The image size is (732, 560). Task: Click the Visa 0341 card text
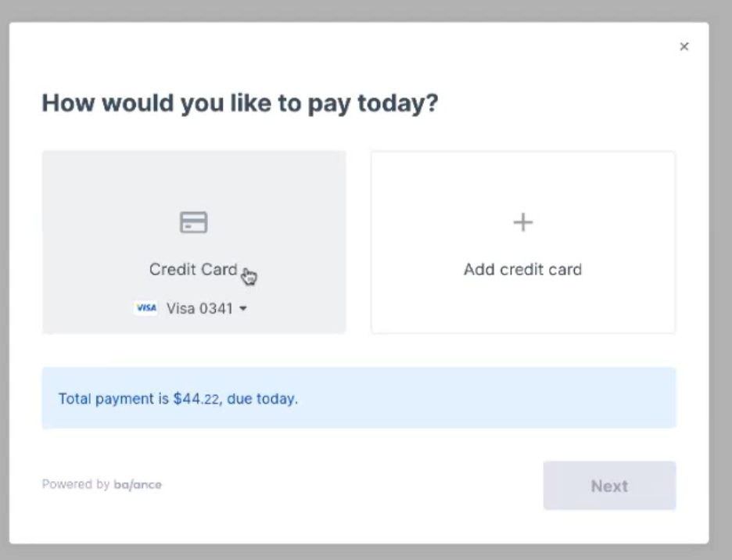[199, 308]
